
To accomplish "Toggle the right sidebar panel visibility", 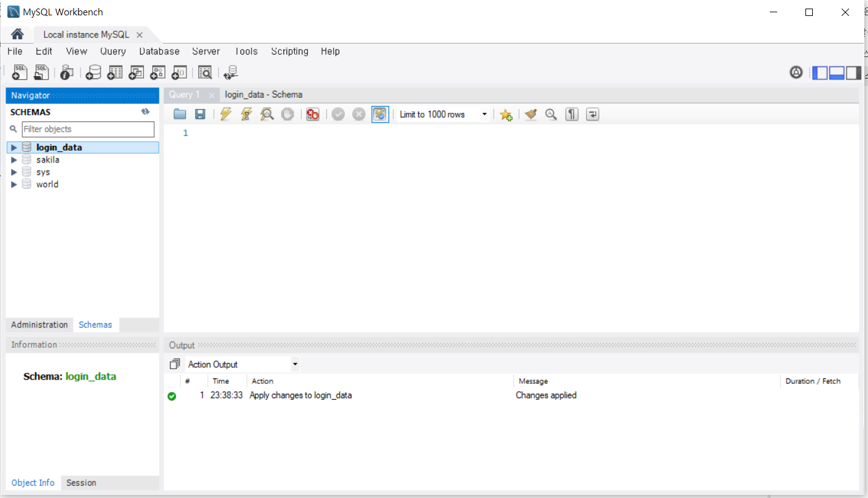I will click(853, 73).
